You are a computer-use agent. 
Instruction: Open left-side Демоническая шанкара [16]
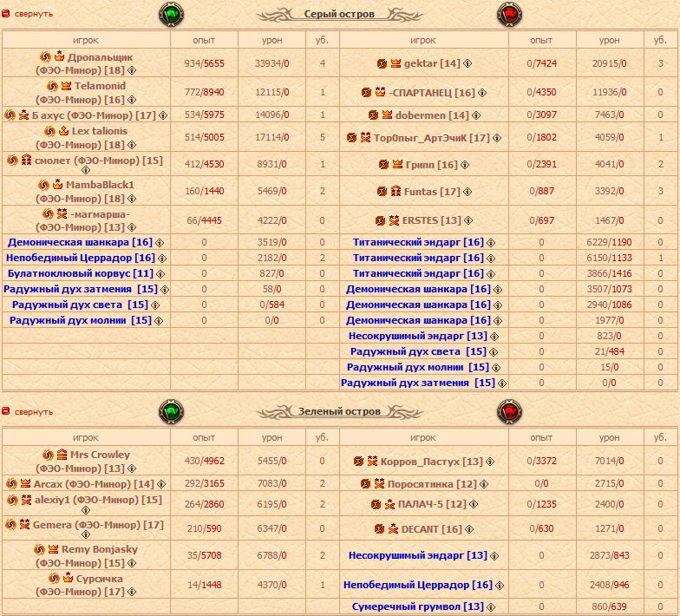click(x=80, y=242)
